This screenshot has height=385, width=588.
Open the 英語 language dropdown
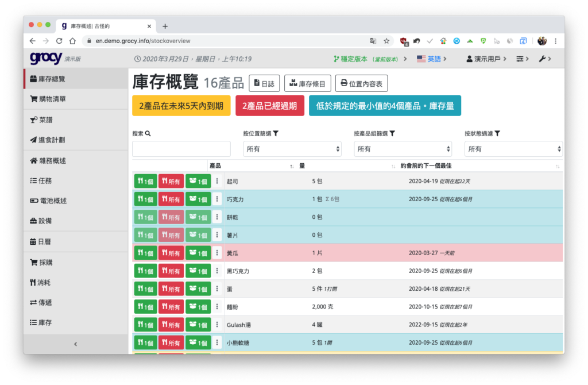pyautogui.click(x=432, y=59)
